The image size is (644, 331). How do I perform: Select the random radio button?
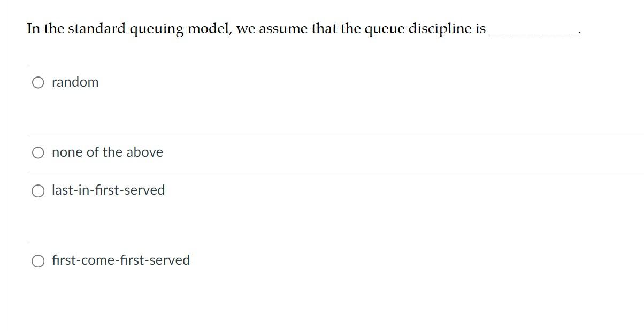click(x=37, y=82)
